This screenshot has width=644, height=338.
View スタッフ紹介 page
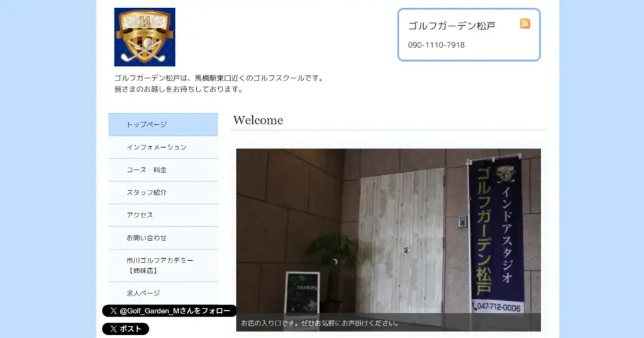click(x=163, y=192)
